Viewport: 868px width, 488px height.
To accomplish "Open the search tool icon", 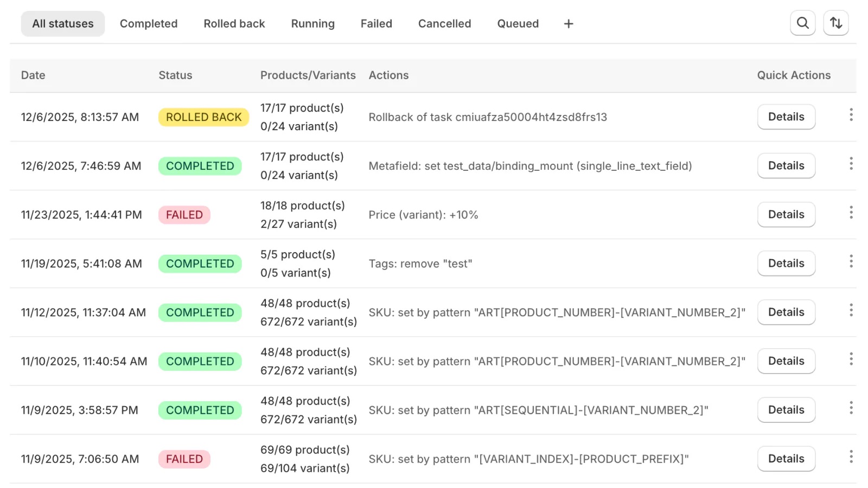I will pyautogui.click(x=802, y=23).
